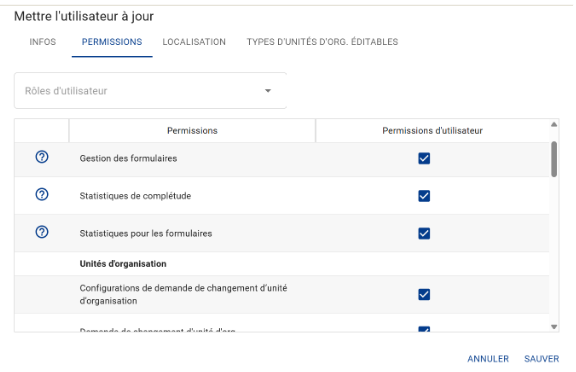Image resolution: width=576 pixels, height=372 pixels.
Task: Click the ANNULER button
Action: click(488, 359)
